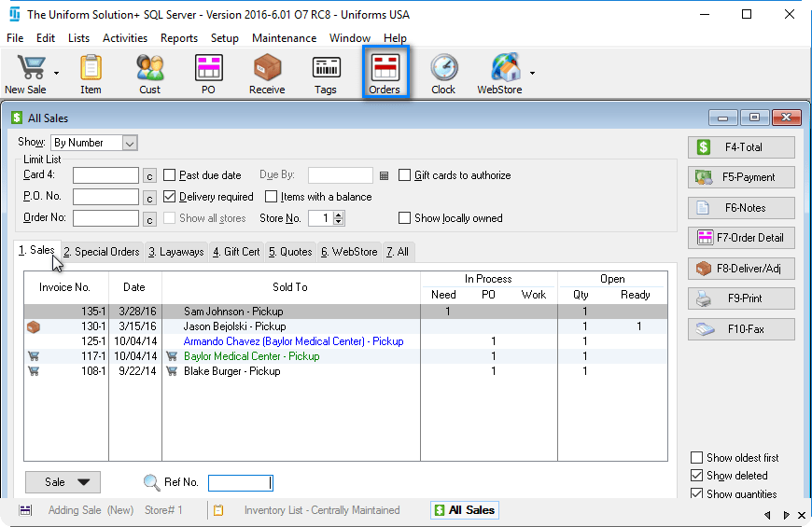Screen dimensions: 812x527
Task: Toggle Items with a balance checkbox
Action: (x=271, y=197)
